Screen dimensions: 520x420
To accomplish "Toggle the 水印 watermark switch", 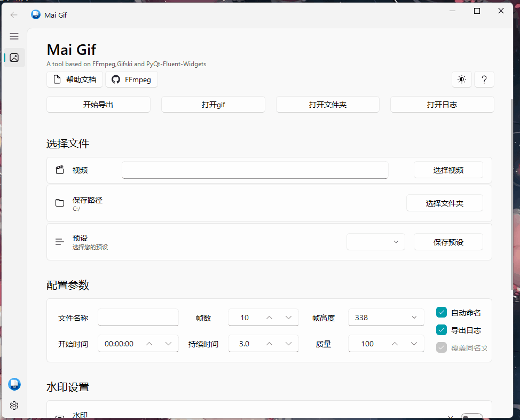I will [471, 417].
